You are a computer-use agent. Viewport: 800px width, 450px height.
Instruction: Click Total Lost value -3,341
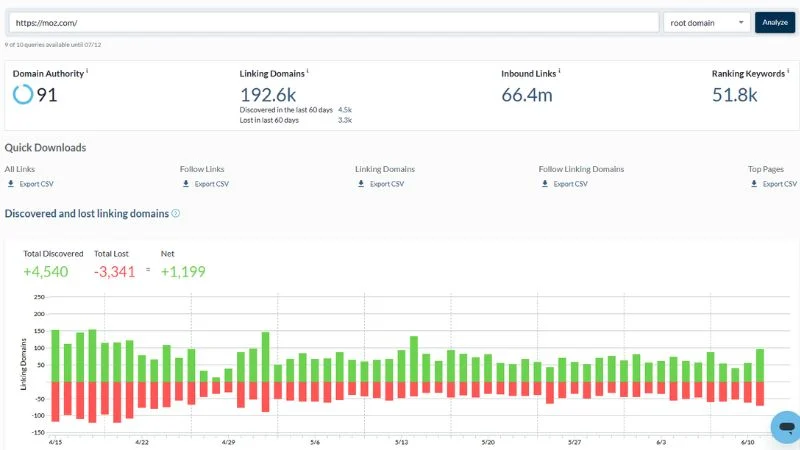click(x=114, y=271)
